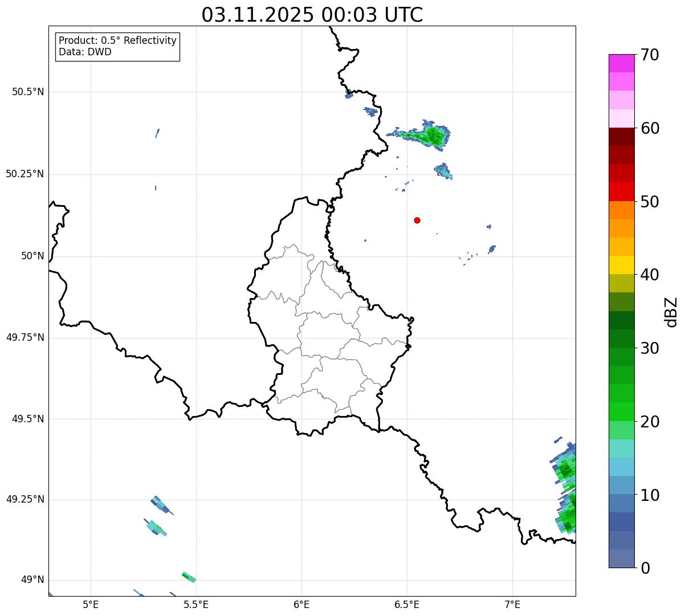Click the plot title 03.11.2025 00:03 UTC
Screen dimensions: 685x616
click(312, 15)
